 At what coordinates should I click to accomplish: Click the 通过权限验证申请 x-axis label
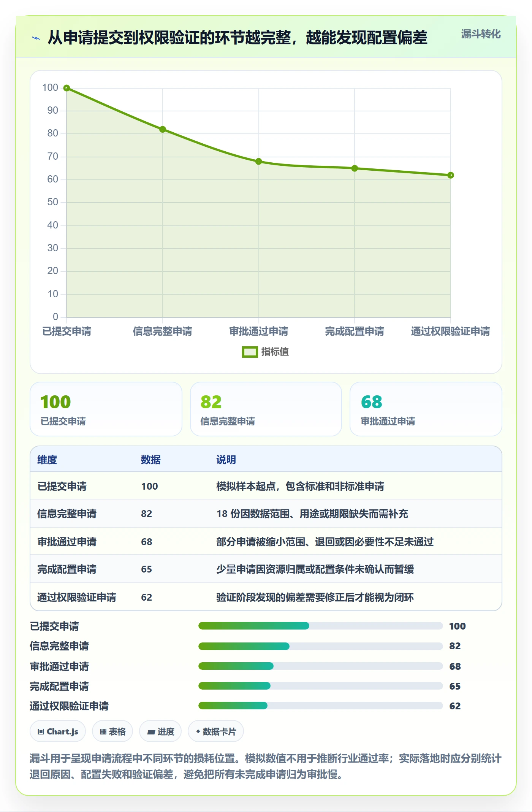pos(451,331)
